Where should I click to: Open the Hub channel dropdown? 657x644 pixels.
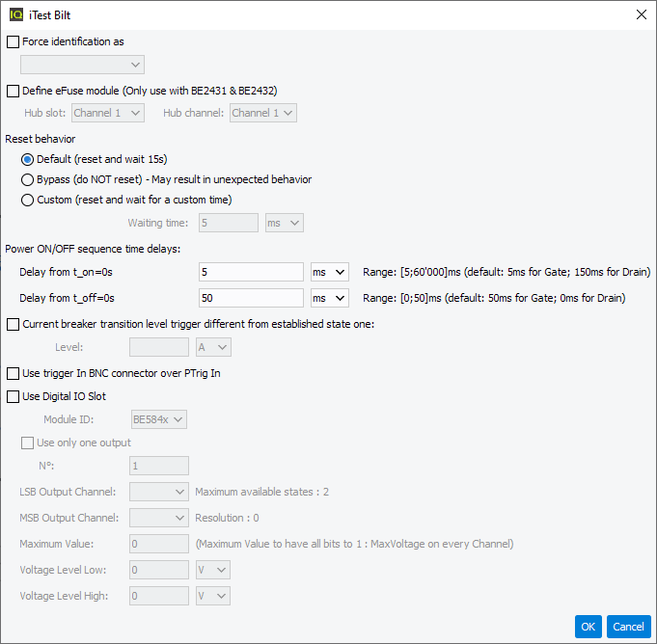click(263, 113)
